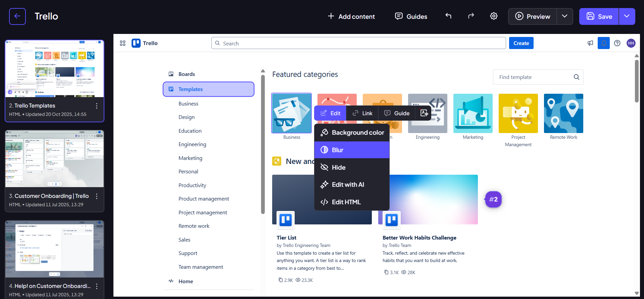
Task: Click the redo arrow icon
Action: tap(471, 16)
